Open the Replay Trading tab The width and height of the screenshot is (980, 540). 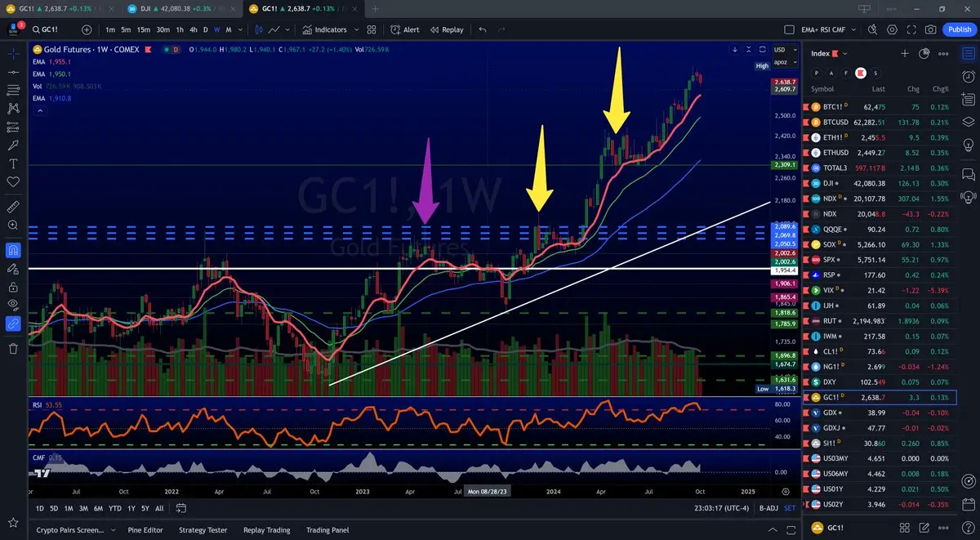(266, 530)
